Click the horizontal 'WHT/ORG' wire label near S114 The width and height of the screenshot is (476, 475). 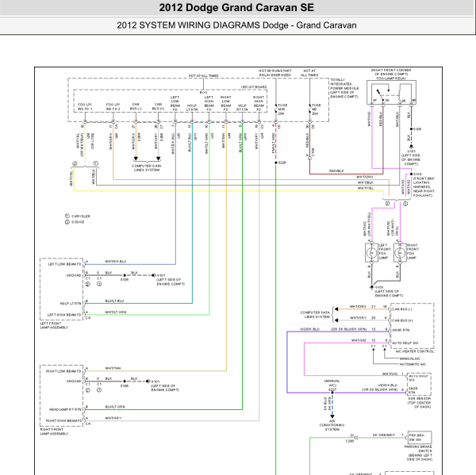[x=365, y=177]
